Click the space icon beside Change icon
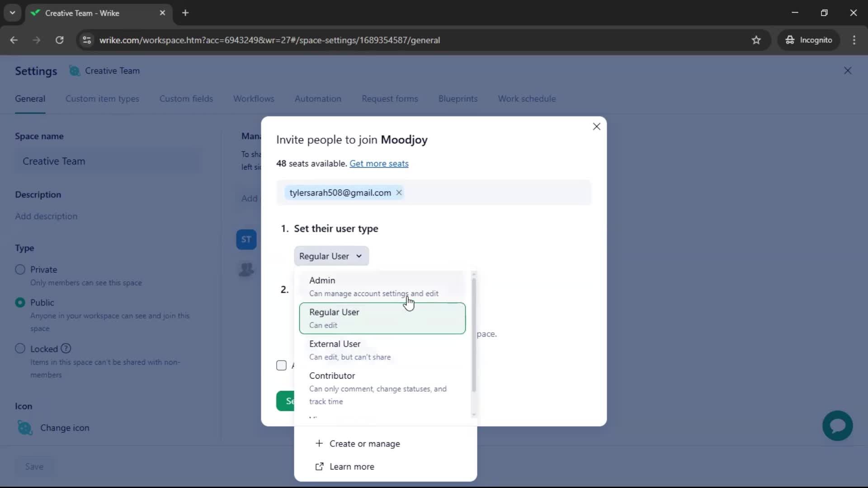The height and width of the screenshot is (488, 868). point(25,427)
